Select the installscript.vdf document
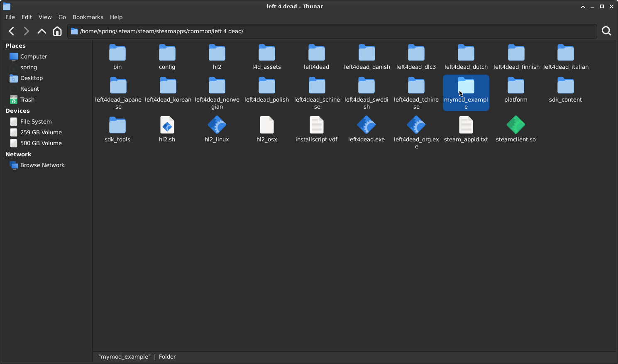The height and width of the screenshot is (364, 618). click(316, 125)
